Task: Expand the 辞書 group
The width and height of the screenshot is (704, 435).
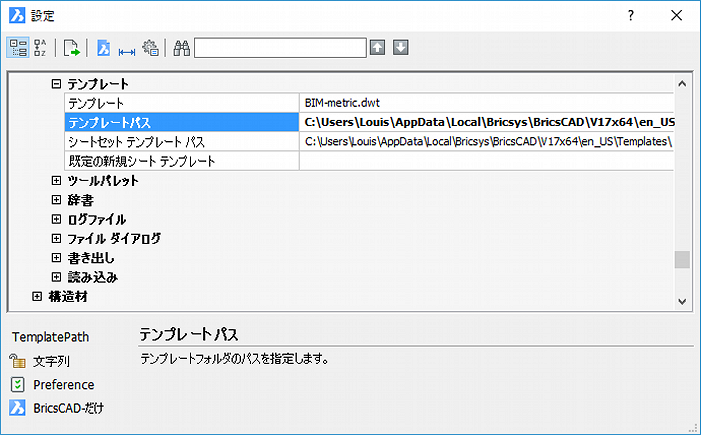Action: click(56, 200)
